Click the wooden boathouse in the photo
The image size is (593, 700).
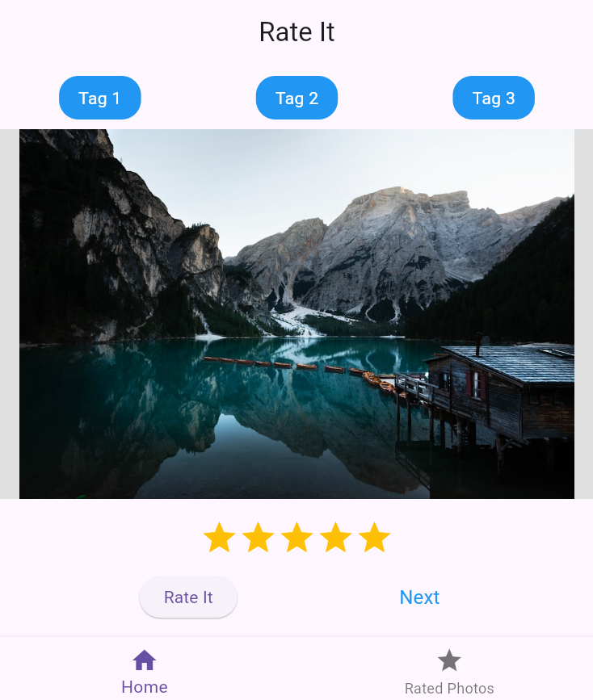pyautogui.click(x=498, y=393)
